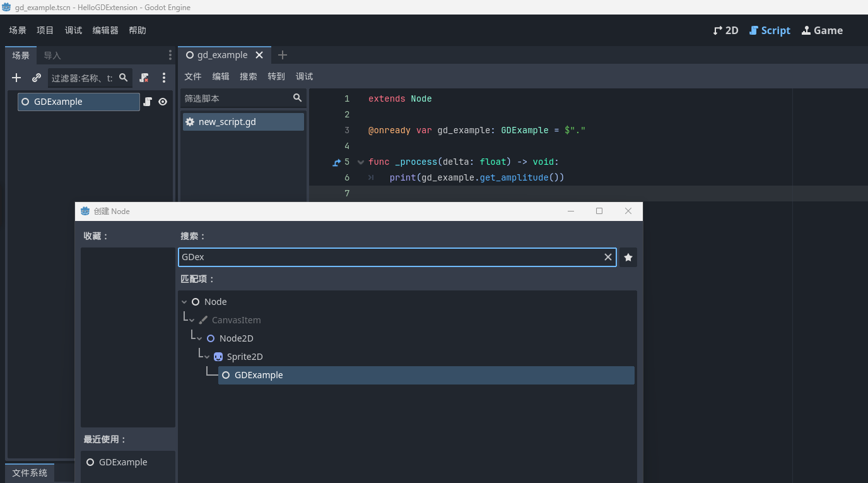This screenshot has width=868, height=483.
Task: Add a new scene tab with plus
Action: click(283, 55)
